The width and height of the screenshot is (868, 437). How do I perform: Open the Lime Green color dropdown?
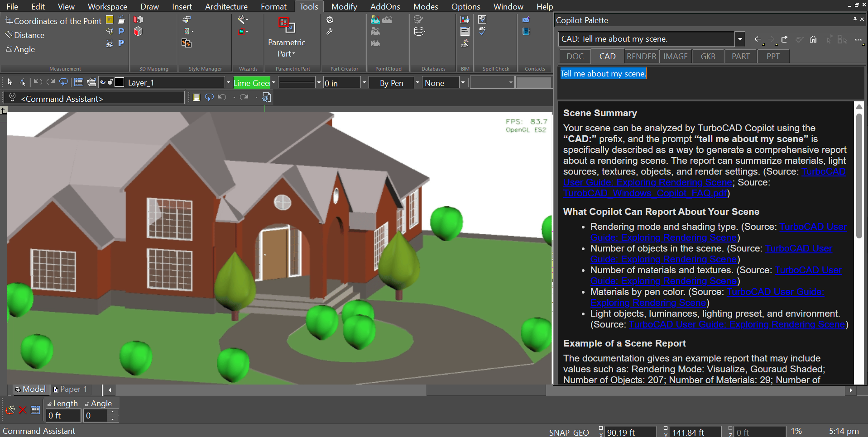(273, 82)
